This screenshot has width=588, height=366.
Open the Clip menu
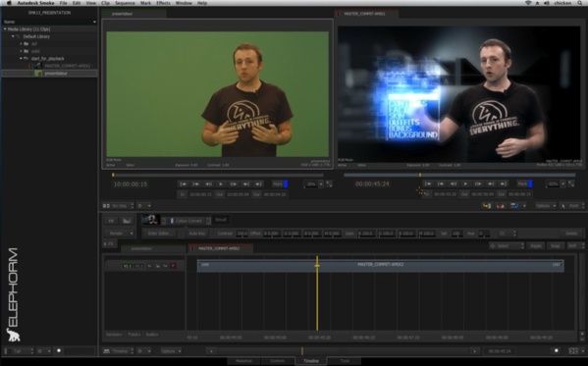pyautogui.click(x=105, y=3)
